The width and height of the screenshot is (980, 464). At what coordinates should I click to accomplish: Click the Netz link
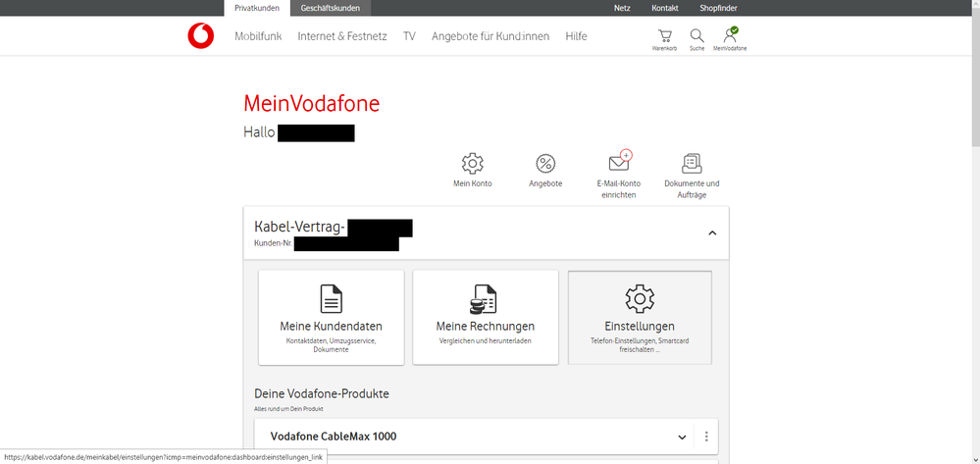(622, 8)
